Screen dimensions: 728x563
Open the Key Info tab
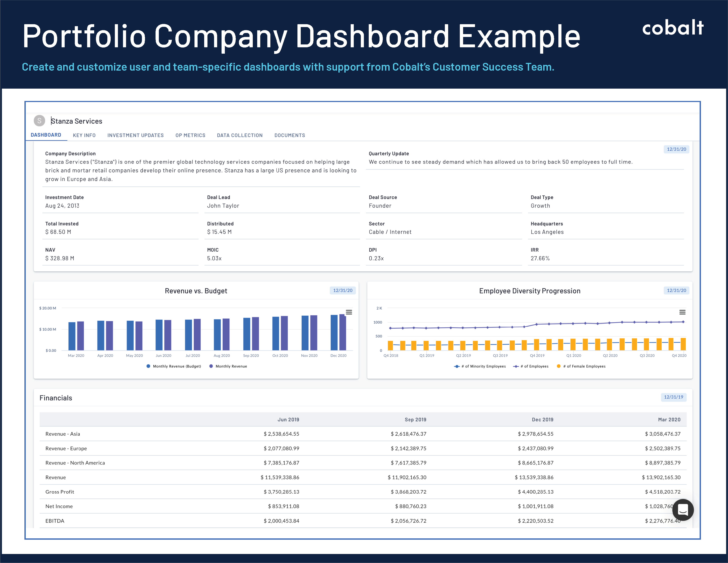(84, 135)
